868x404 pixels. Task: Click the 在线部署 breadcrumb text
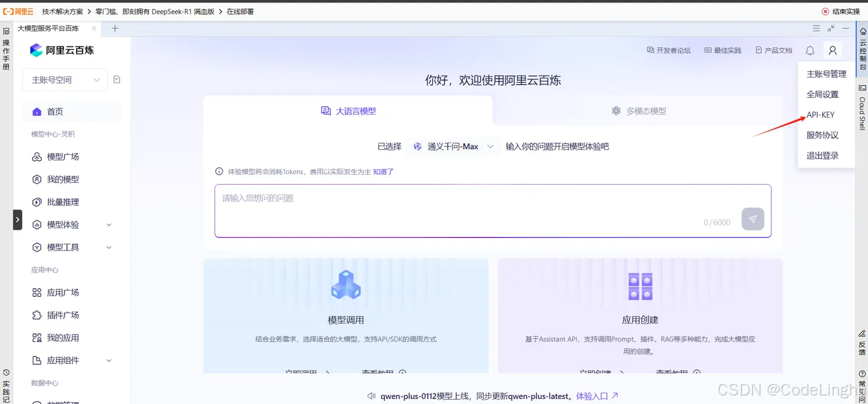click(x=240, y=11)
